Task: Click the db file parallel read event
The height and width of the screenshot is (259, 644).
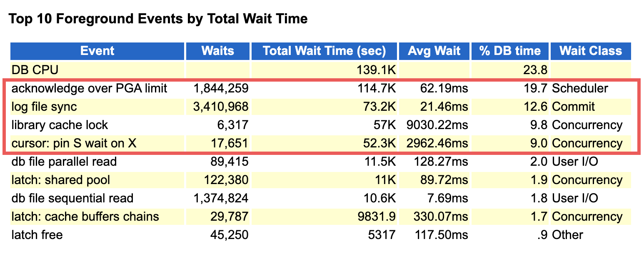Action: (x=64, y=162)
